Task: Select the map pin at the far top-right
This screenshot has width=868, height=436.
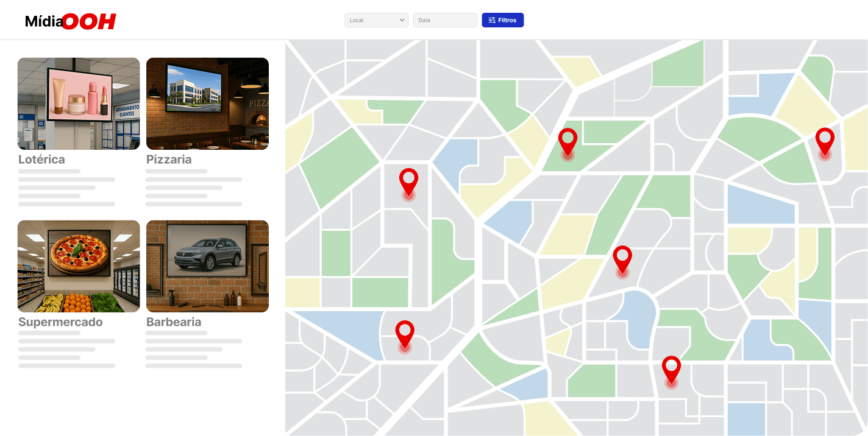Action: tap(825, 141)
